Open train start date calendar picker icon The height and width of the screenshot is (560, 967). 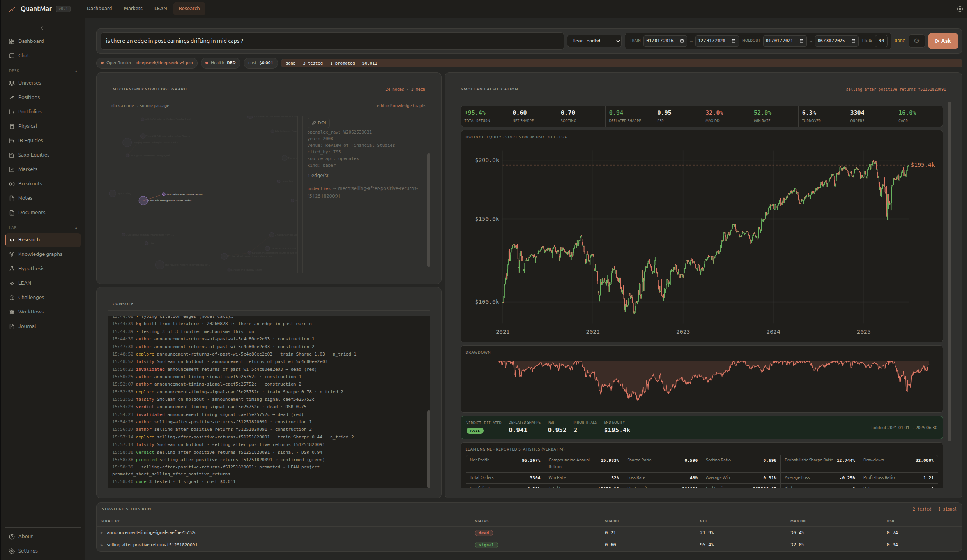682,41
